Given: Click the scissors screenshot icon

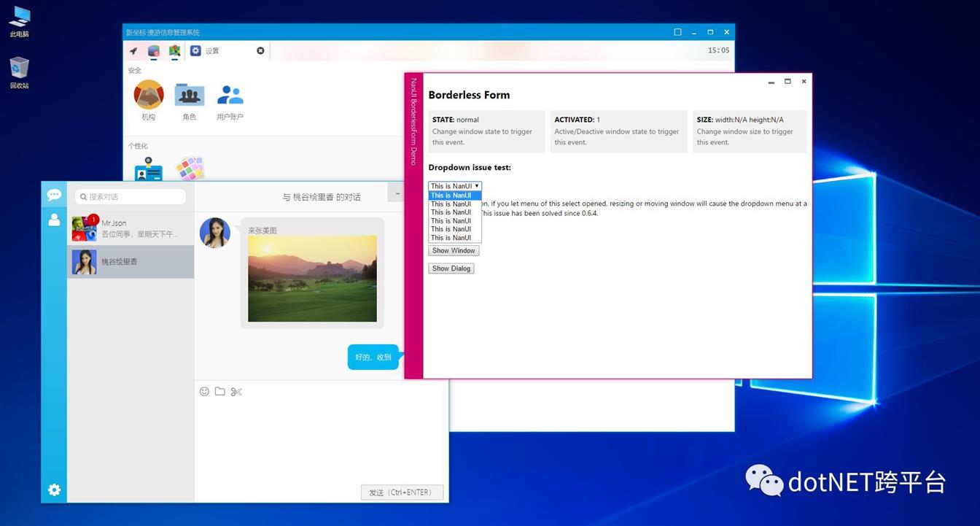Looking at the screenshot, I should tap(236, 392).
